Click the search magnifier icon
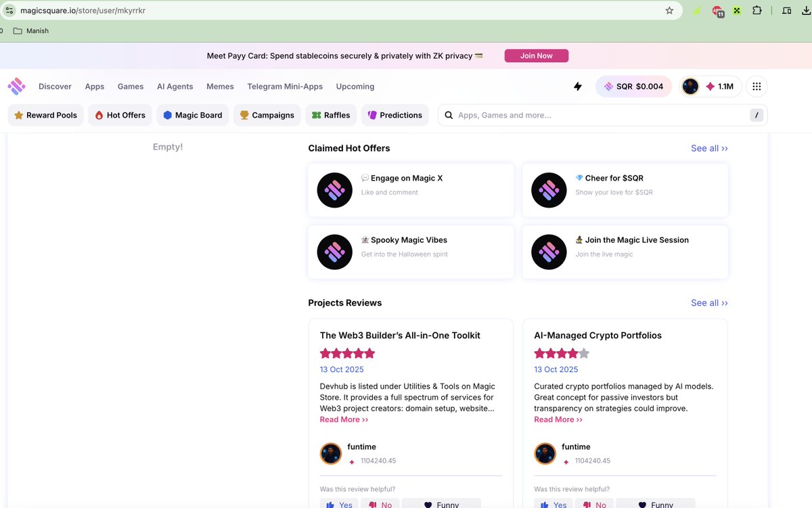 [x=448, y=115]
